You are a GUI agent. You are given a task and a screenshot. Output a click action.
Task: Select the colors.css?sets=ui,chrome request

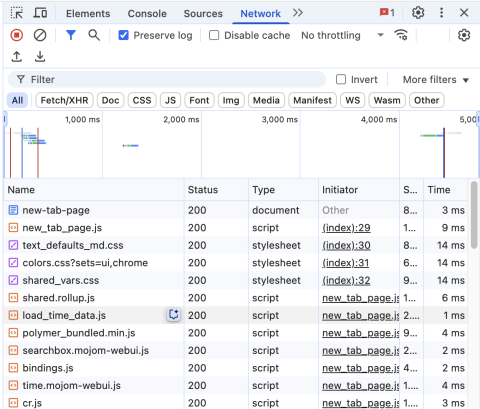click(235, 263)
